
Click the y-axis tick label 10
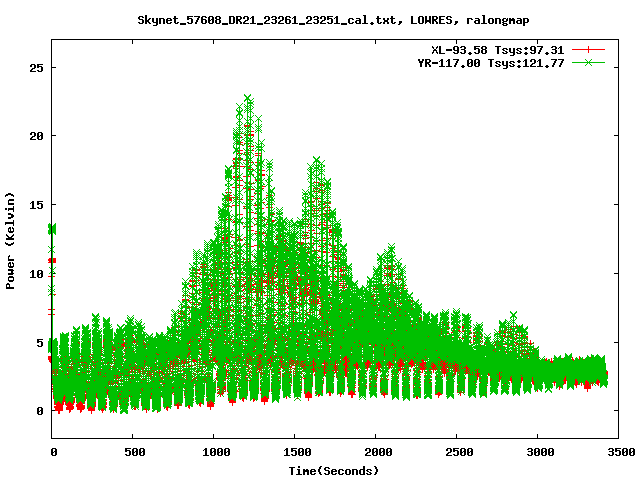pyautogui.click(x=36, y=273)
